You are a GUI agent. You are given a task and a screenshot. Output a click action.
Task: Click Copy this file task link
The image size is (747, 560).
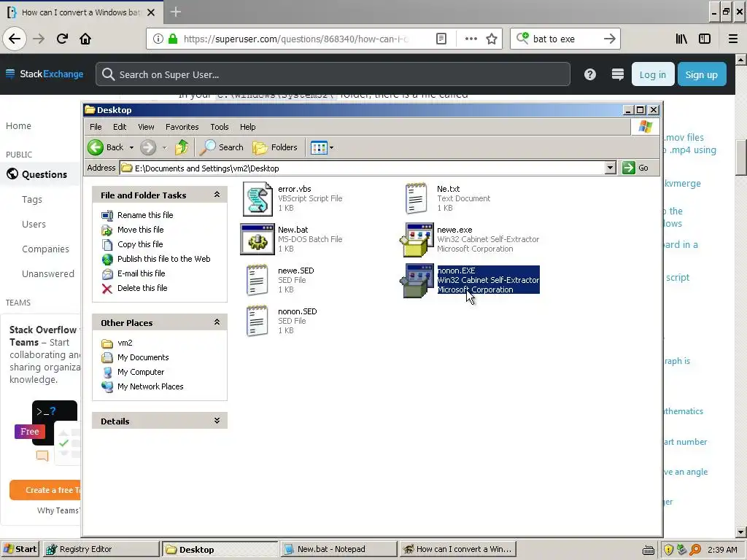[140, 244]
